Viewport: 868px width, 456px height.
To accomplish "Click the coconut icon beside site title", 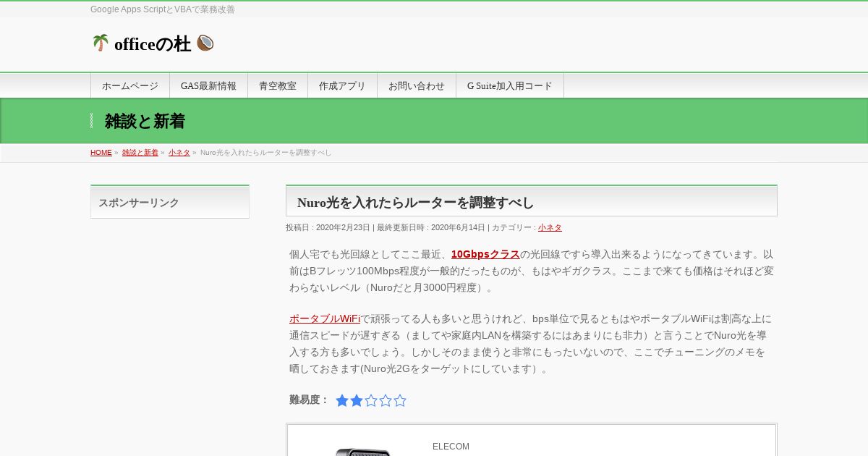I will point(205,43).
